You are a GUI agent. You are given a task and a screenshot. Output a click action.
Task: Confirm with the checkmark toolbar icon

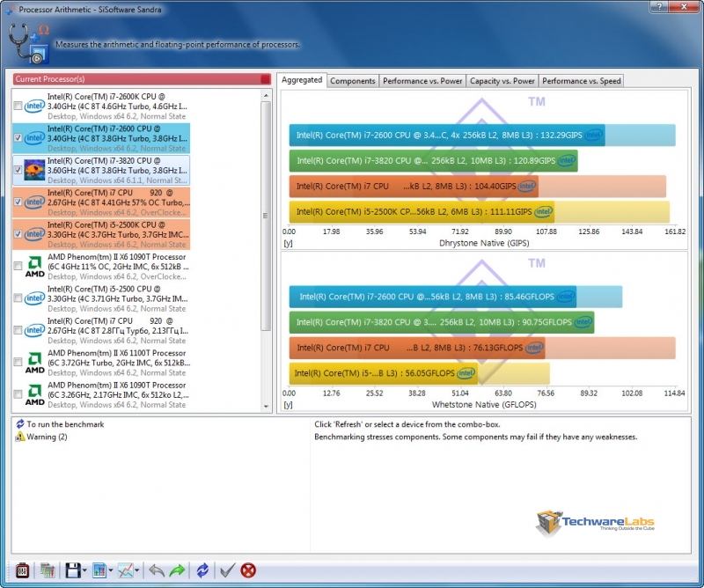(227, 570)
